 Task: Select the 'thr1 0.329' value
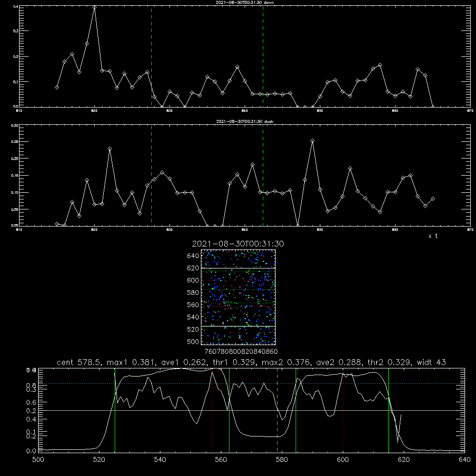pyautogui.click(x=234, y=362)
